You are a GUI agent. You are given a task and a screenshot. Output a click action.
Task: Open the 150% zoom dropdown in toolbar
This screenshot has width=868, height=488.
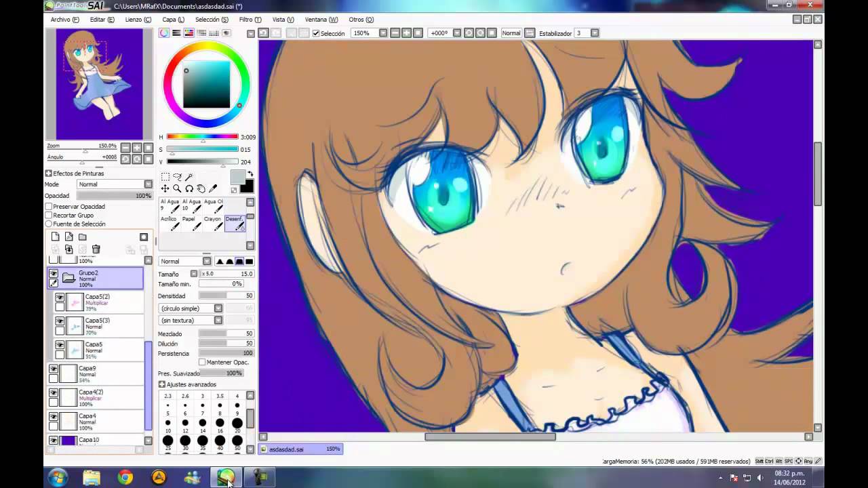click(383, 33)
